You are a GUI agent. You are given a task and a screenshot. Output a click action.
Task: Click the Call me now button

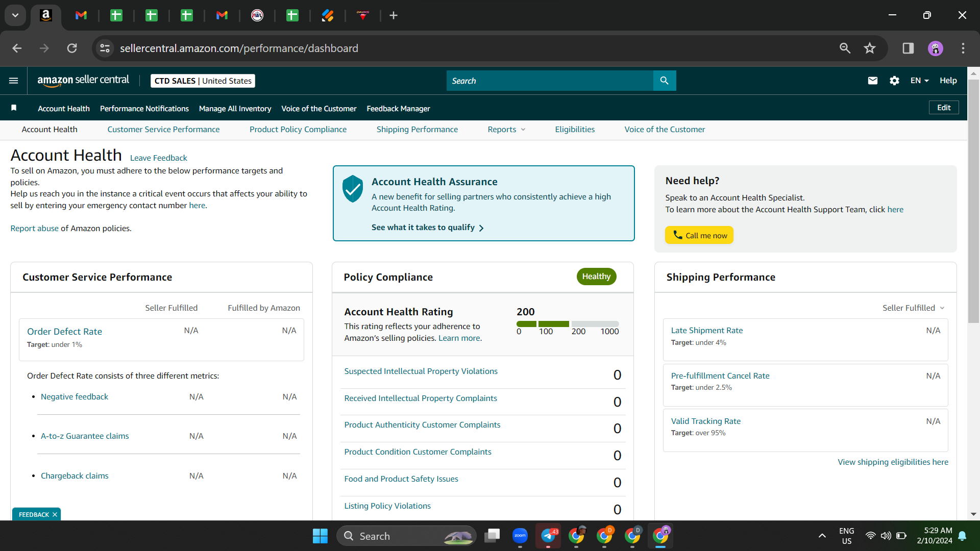[699, 235]
